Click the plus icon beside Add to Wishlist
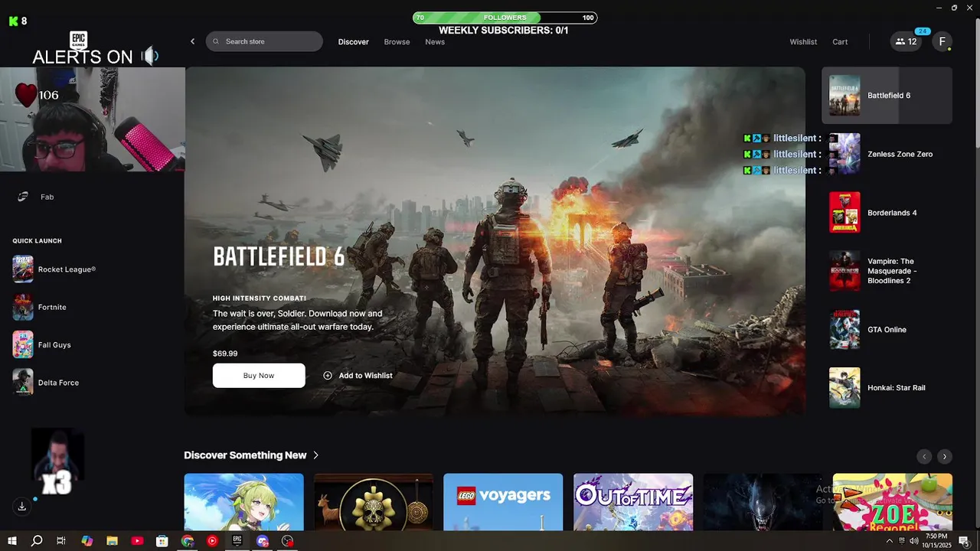The image size is (980, 551). tap(328, 376)
